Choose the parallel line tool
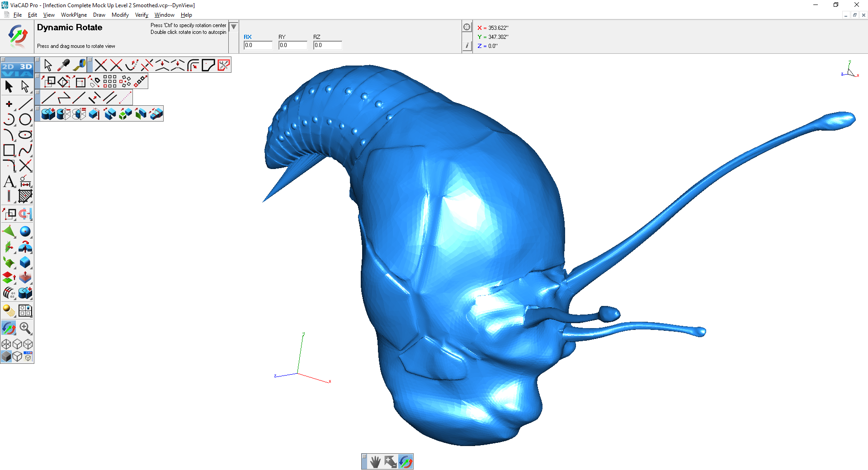The image size is (868, 470). 110,97
